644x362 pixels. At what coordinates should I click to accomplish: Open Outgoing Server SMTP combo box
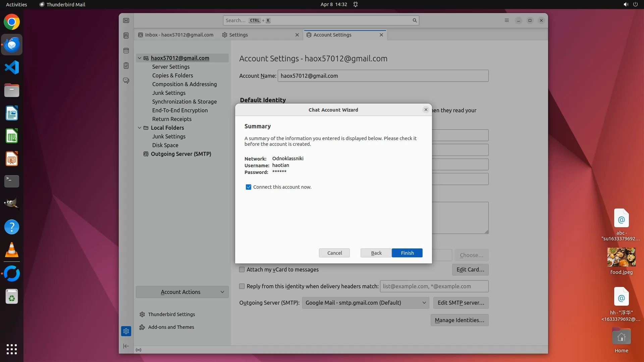click(365, 303)
